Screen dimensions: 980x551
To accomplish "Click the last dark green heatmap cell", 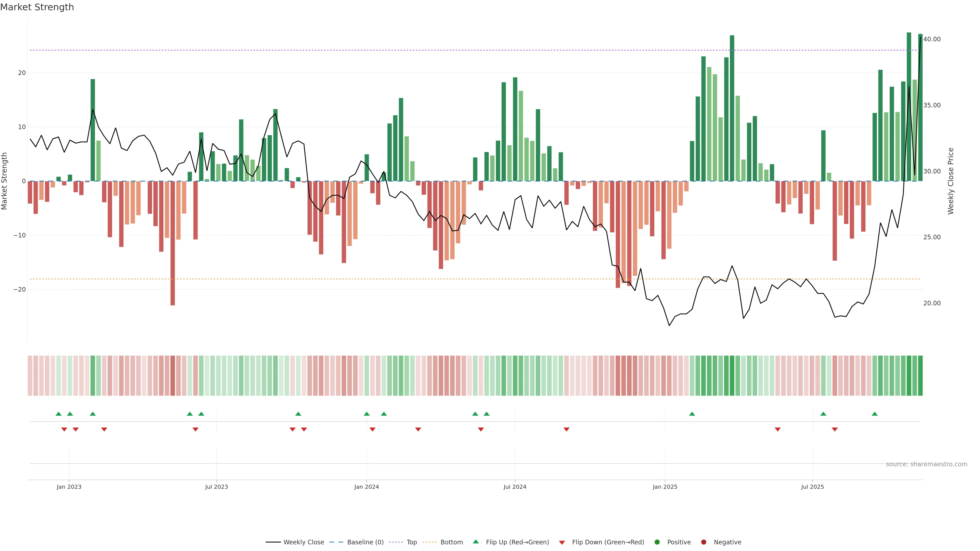I will [x=920, y=375].
